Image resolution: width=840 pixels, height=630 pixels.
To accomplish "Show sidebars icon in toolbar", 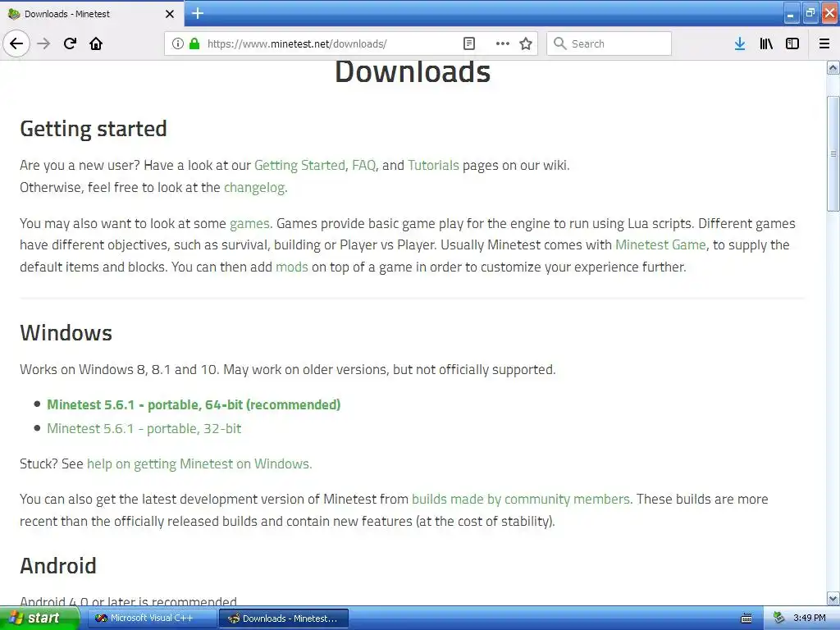I will click(792, 43).
